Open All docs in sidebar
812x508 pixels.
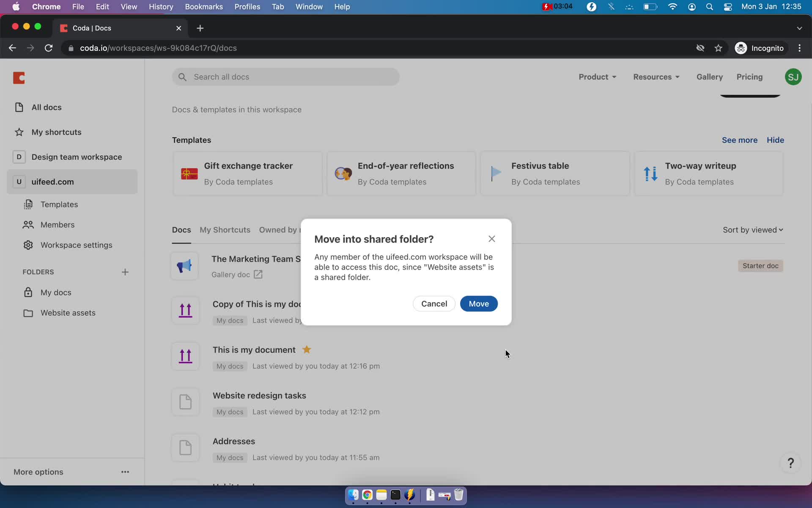click(x=47, y=108)
